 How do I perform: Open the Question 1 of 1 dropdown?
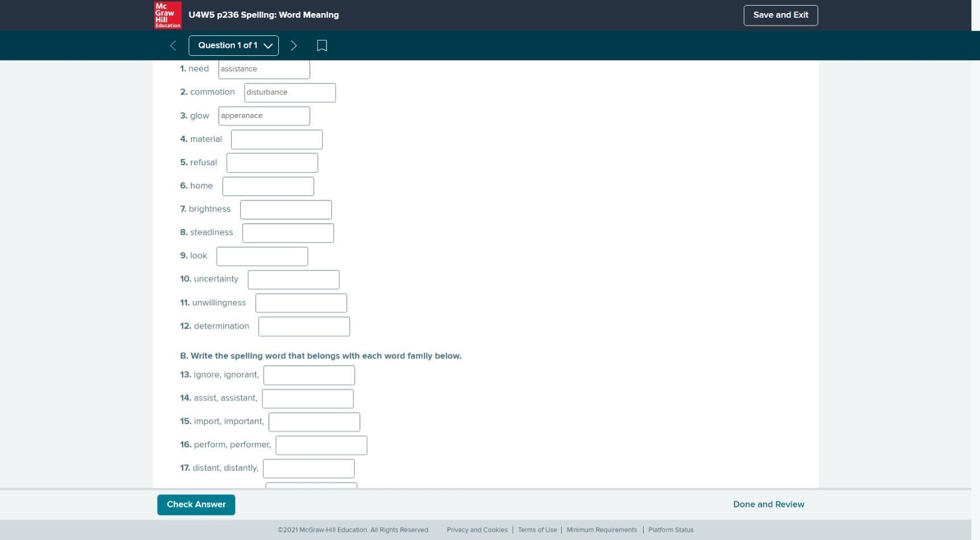(x=233, y=46)
